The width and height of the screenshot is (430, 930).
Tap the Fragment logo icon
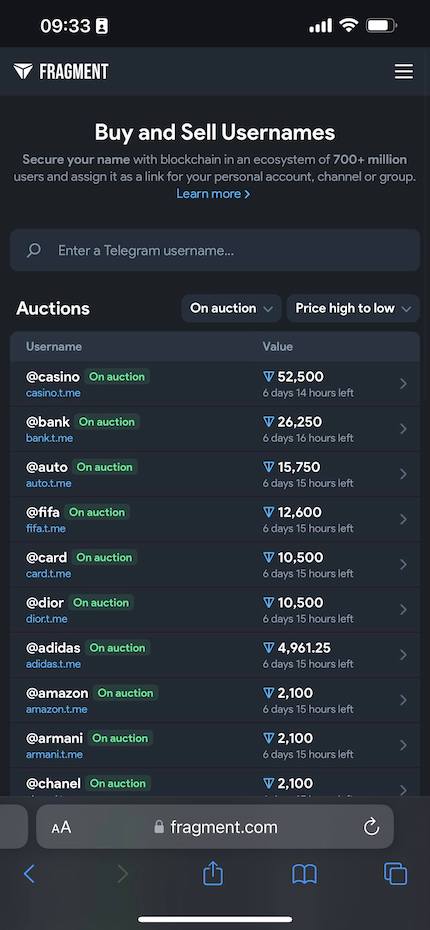(x=23, y=72)
